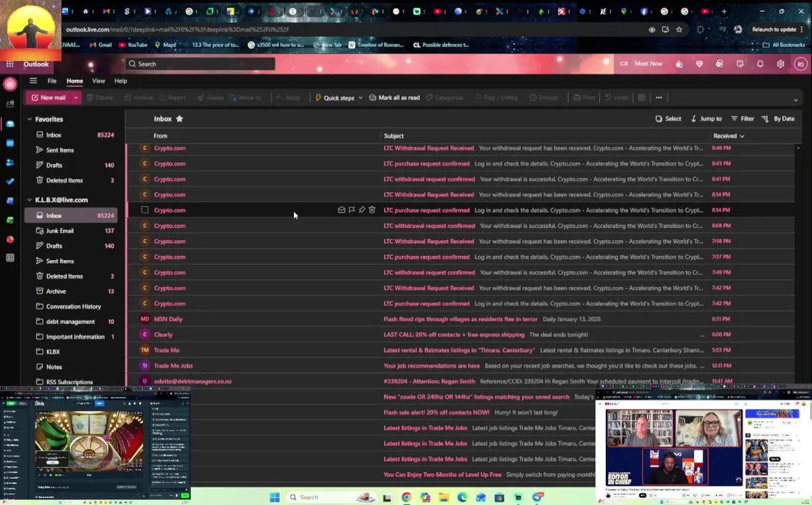The height and width of the screenshot is (505, 812).
Task: Click Relaunch to update in Chrome
Action: (774, 29)
